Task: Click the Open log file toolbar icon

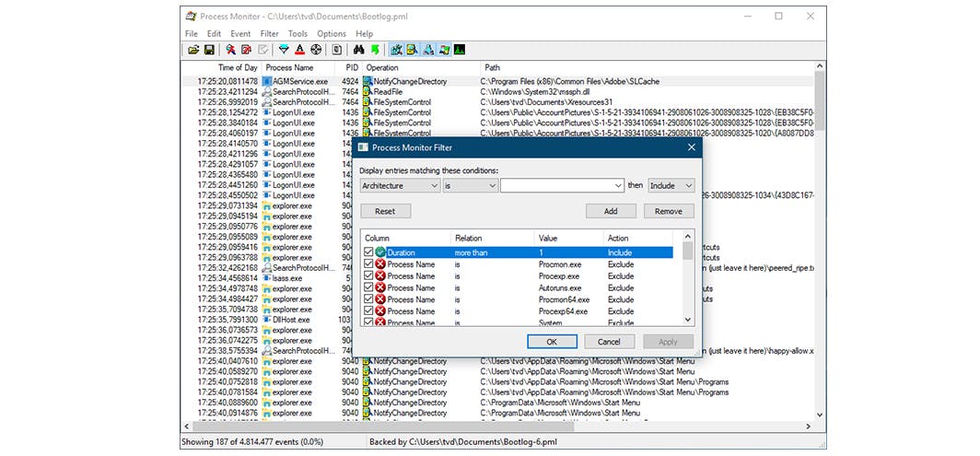Action: pos(193,50)
